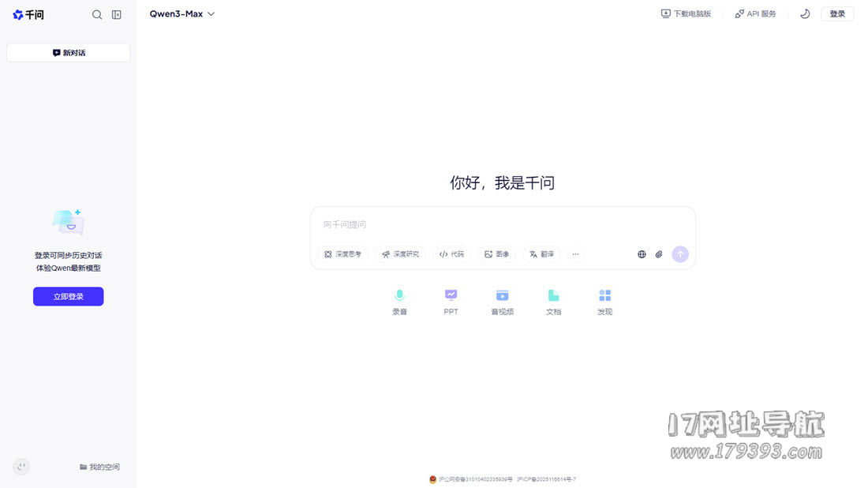Open the 录音 recording tool
Screen dimensions: 868x488
click(399, 301)
